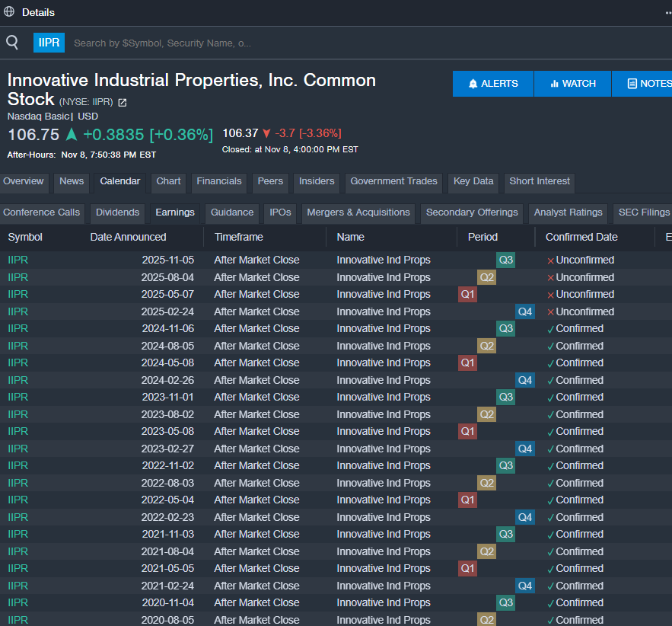The width and height of the screenshot is (672, 626).
Task: Click the Alerts button with bell icon
Action: point(493,84)
